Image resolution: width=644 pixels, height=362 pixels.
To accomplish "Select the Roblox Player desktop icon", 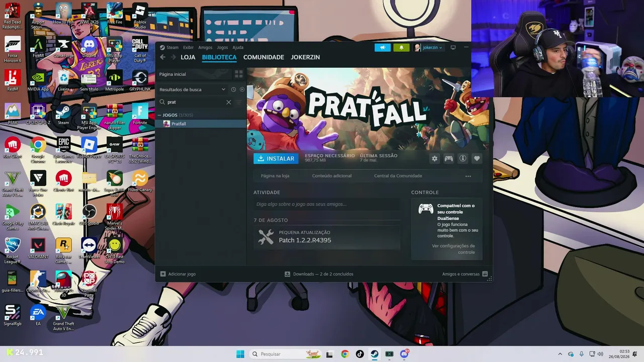I will coord(89,149).
